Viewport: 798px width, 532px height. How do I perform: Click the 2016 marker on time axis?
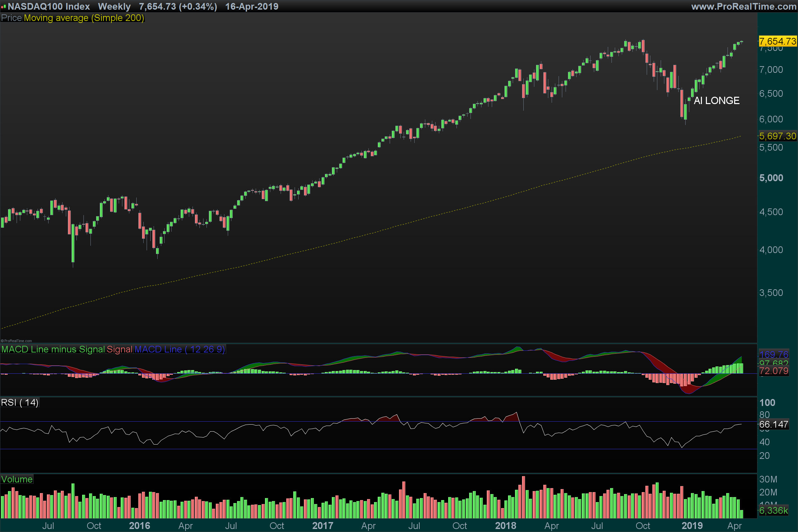click(x=139, y=526)
